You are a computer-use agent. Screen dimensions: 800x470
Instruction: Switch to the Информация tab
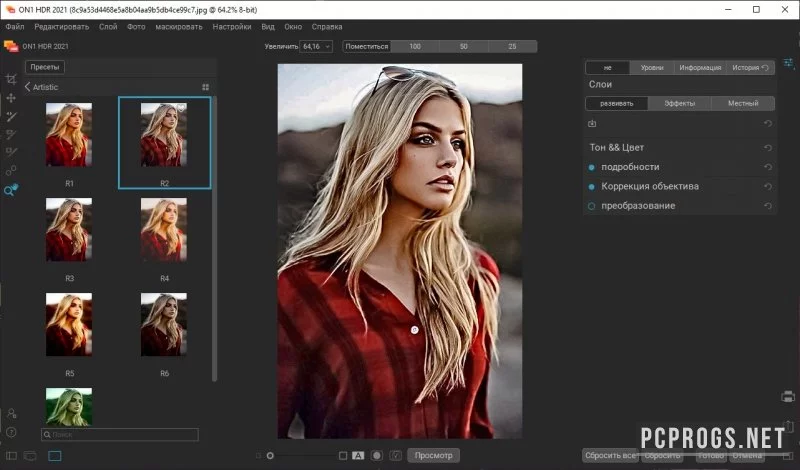pos(700,67)
